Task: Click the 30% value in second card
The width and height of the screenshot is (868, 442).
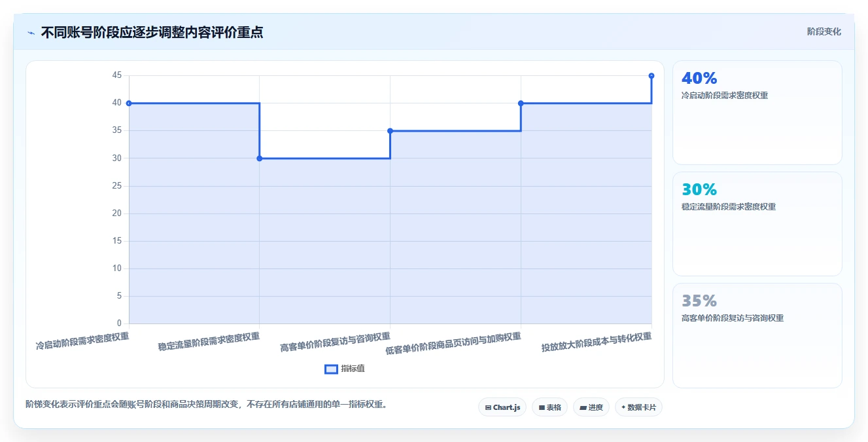Action: tap(699, 189)
